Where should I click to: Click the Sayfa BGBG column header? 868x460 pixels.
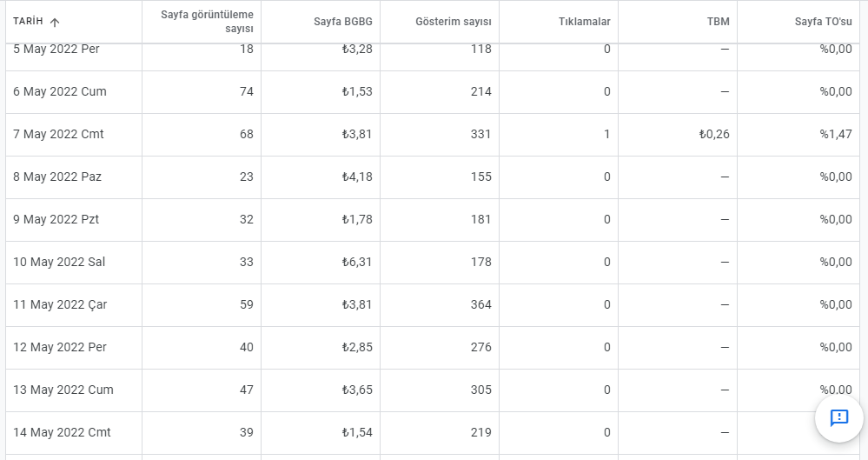[x=342, y=22]
